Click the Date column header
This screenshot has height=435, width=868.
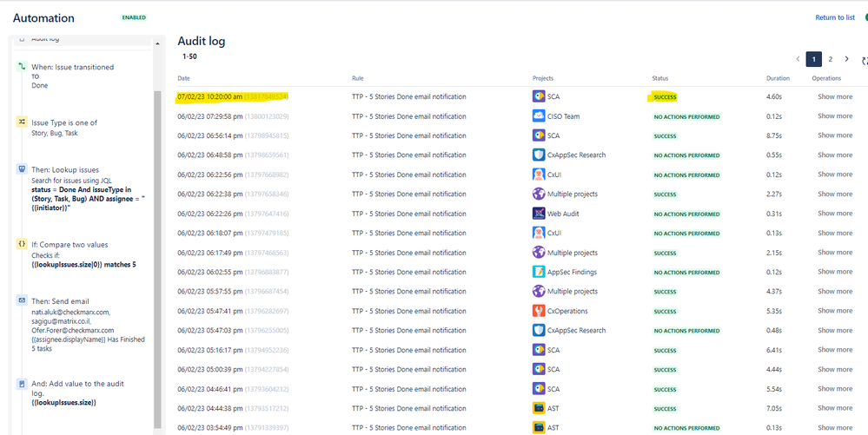tap(184, 78)
